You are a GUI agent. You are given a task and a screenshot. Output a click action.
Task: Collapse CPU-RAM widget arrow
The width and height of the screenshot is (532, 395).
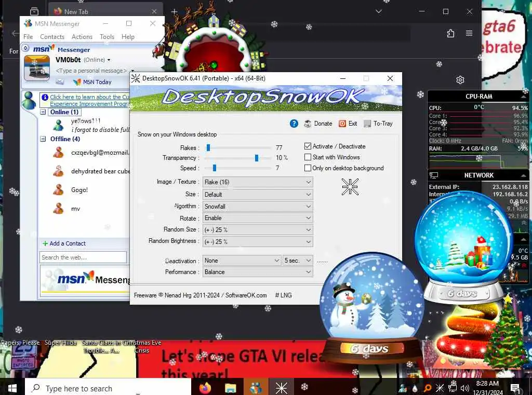(523, 97)
